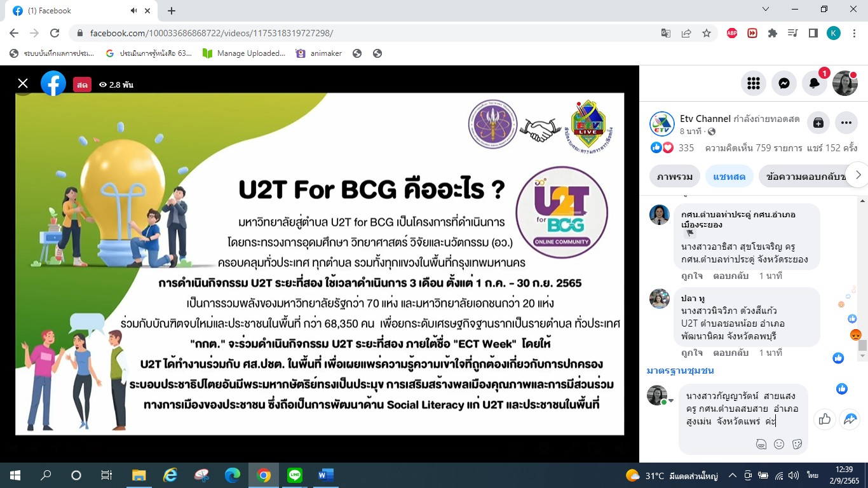The width and height of the screenshot is (868, 488).
Task: Show more tabs with right chevron
Action: (858, 175)
